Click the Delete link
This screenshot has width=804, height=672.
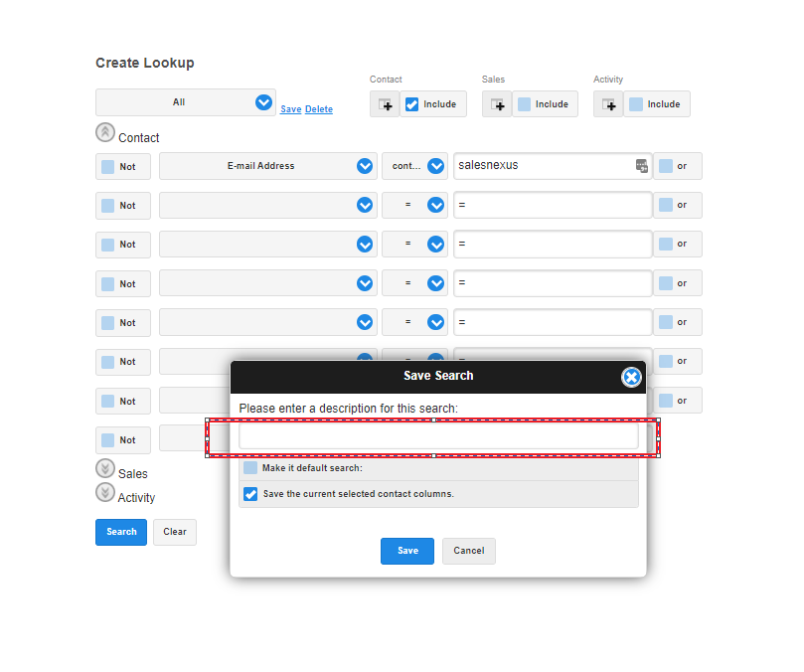point(319,109)
